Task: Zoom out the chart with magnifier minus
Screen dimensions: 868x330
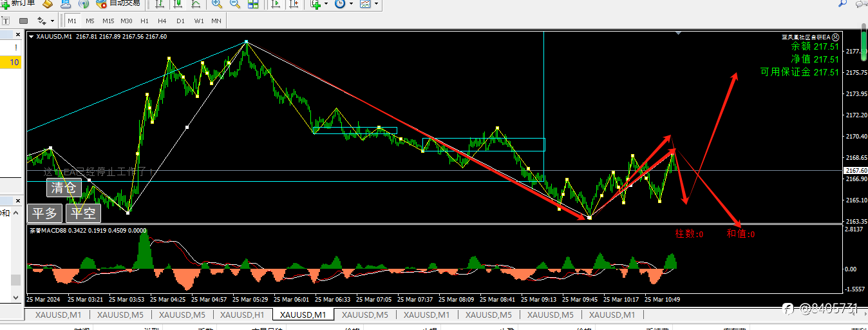Action: point(235,3)
